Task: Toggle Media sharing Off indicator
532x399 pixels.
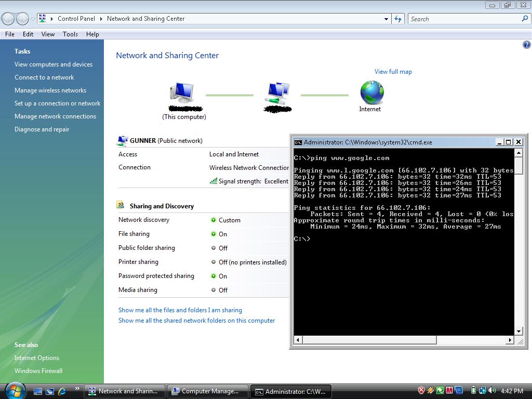Action: coord(214,290)
